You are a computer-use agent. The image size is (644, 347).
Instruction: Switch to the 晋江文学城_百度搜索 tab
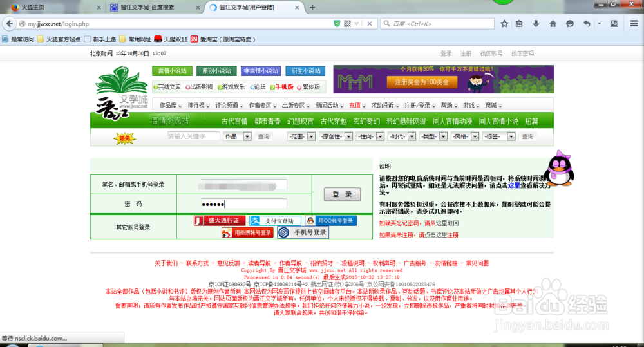[155, 7]
